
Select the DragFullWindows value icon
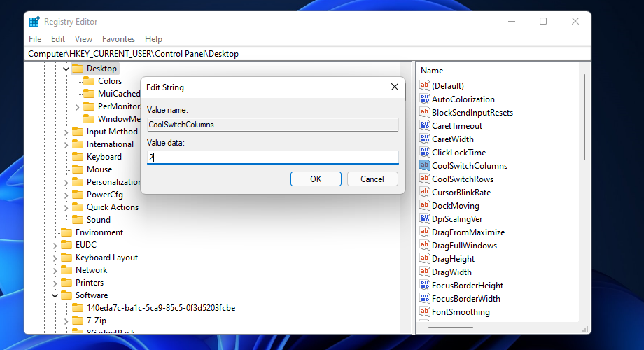425,245
